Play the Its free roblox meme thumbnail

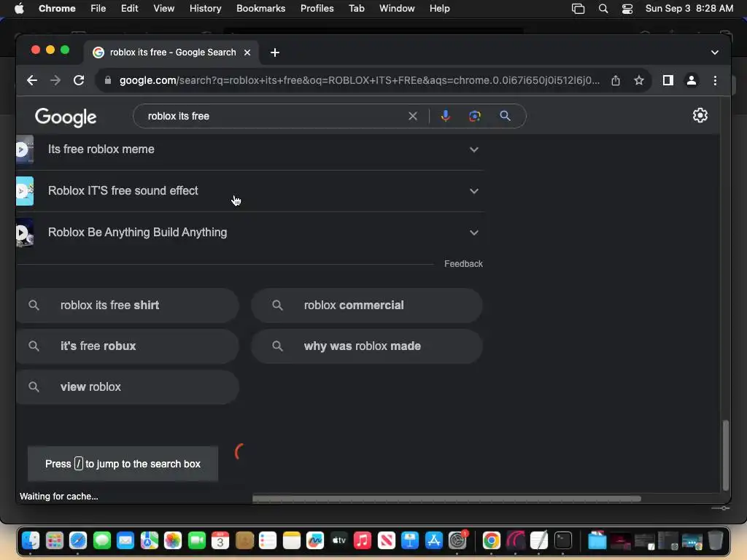[24, 149]
